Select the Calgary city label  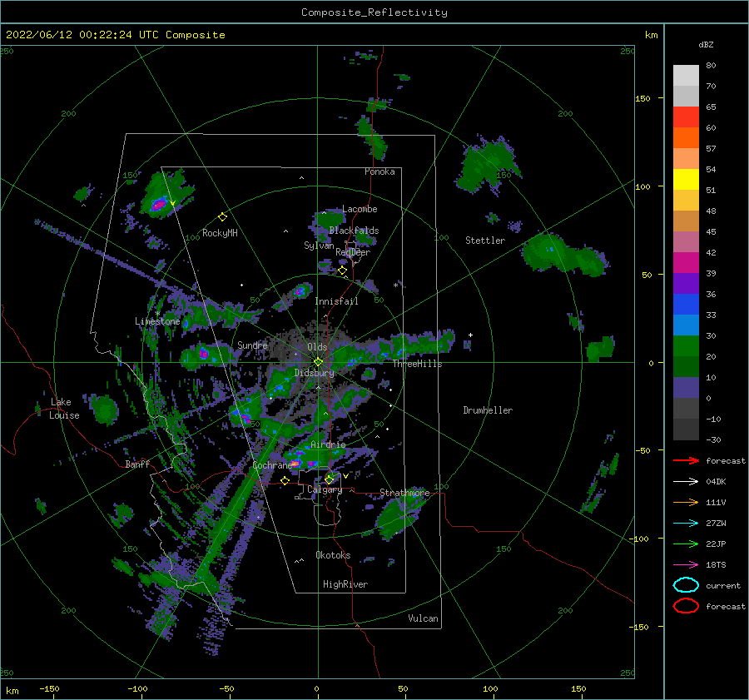tap(325, 489)
